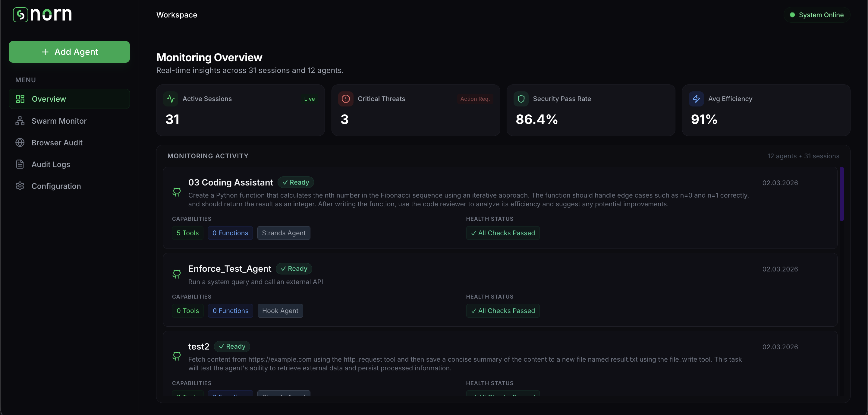Open the Swarm Monitor menu item
The width and height of the screenshot is (868, 415).
tap(59, 121)
